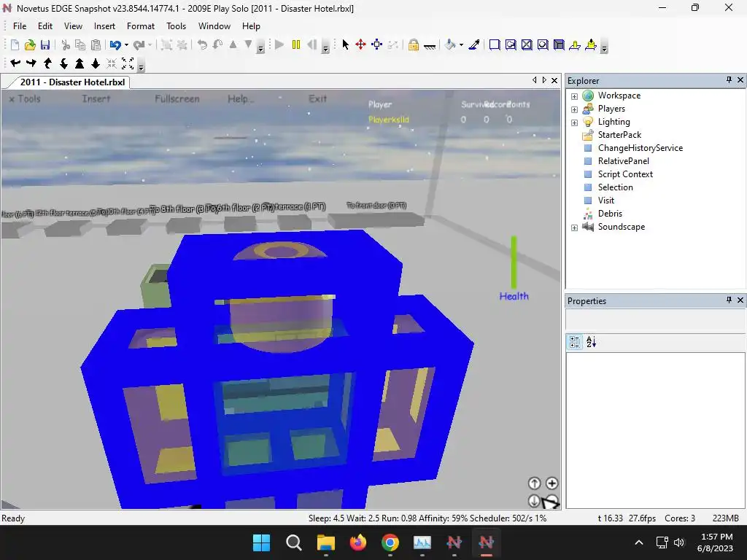
Task: Click the Zoom extents expand icon
Action: click(x=128, y=63)
